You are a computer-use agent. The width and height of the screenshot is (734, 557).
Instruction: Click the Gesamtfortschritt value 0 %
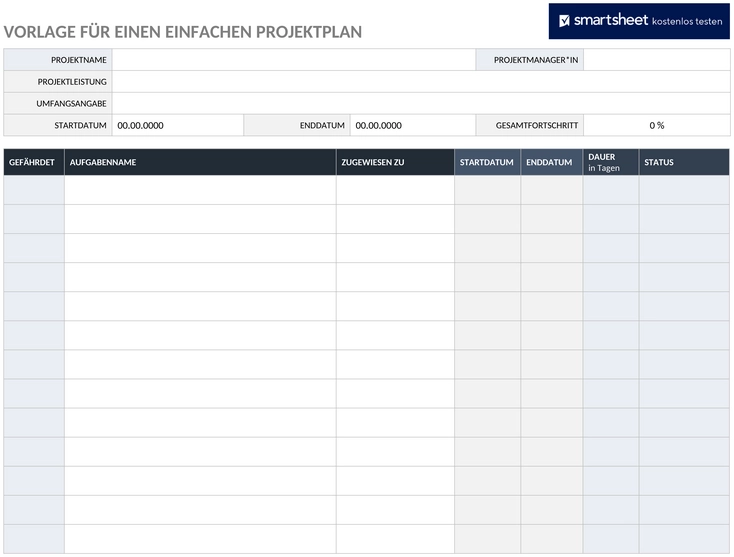coord(657,125)
